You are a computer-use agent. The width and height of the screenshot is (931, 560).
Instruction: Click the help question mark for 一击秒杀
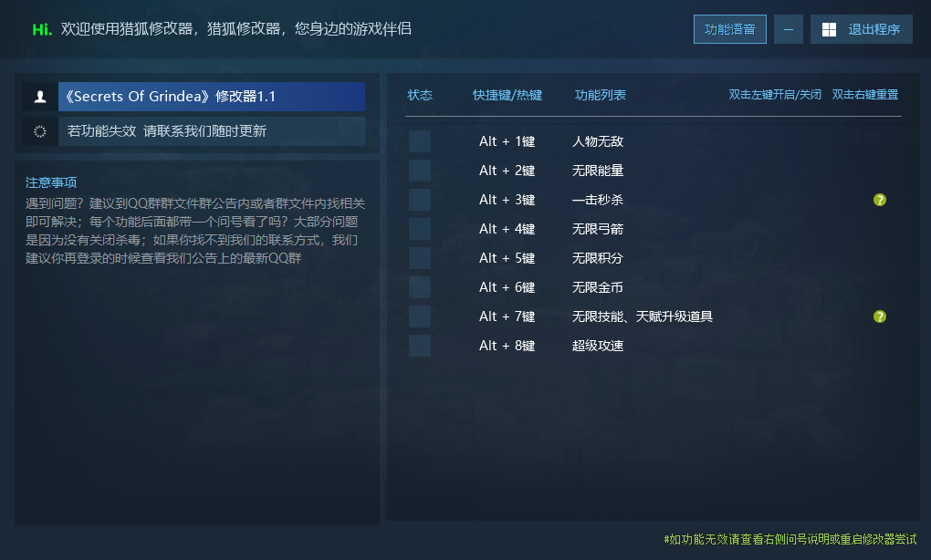[879, 200]
